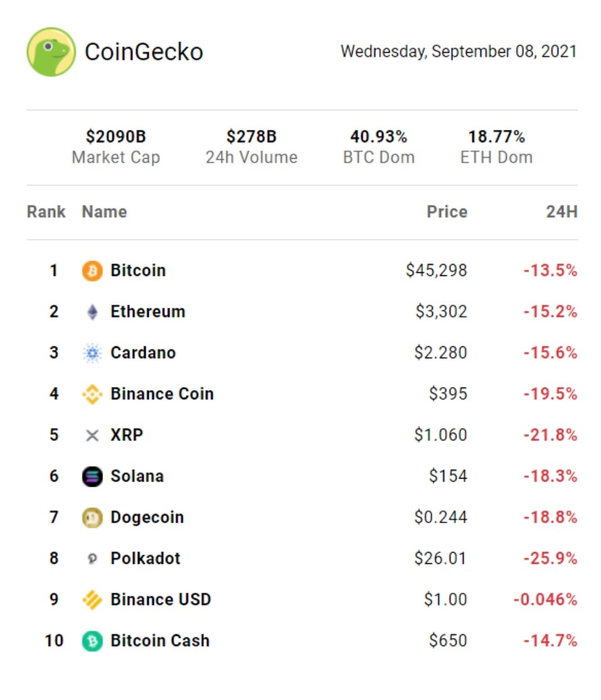Screen dimensions: 601x700
Task: Click the Ethereum diamond icon
Action: tap(92, 312)
